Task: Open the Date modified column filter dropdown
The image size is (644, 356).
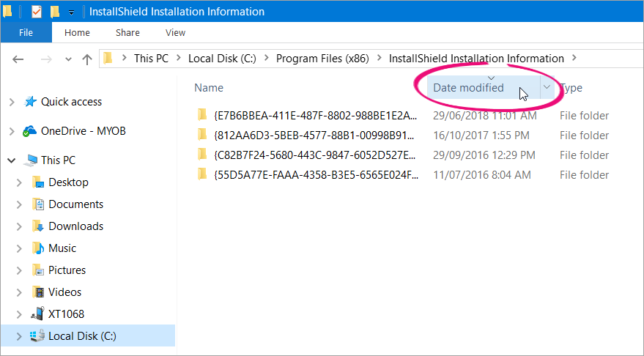Action: [547, 87]
